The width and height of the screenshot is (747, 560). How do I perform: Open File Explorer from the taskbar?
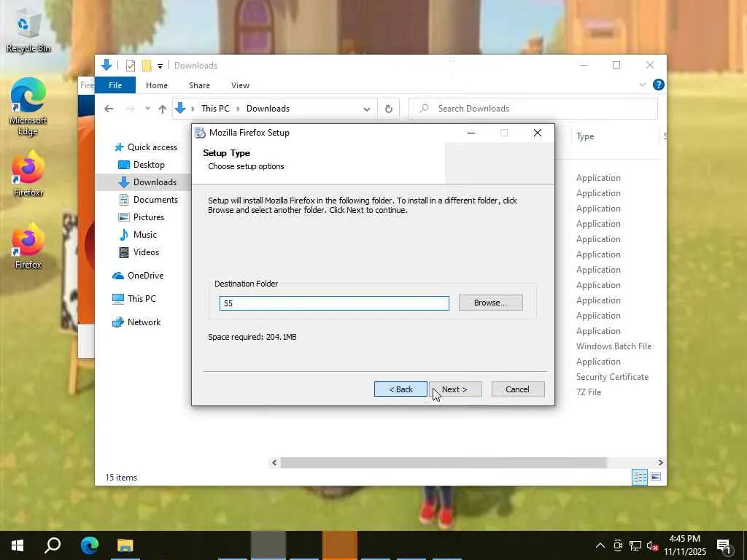(125, 545)
